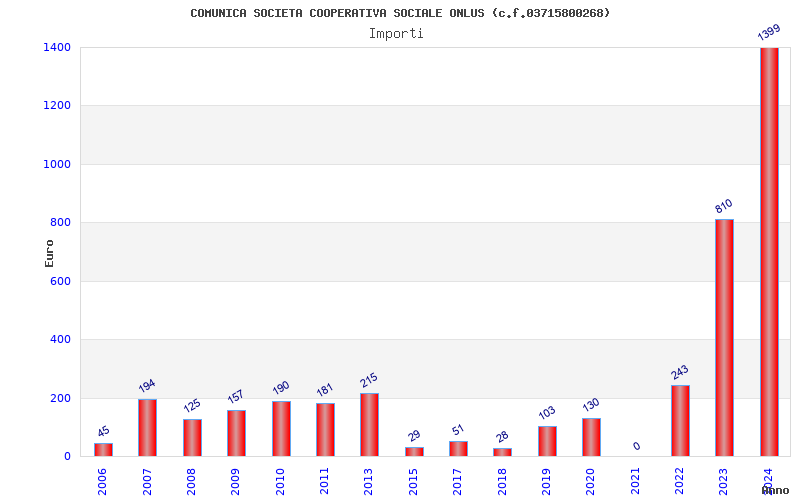Click the y-axis origin label 0

[67, 457]
